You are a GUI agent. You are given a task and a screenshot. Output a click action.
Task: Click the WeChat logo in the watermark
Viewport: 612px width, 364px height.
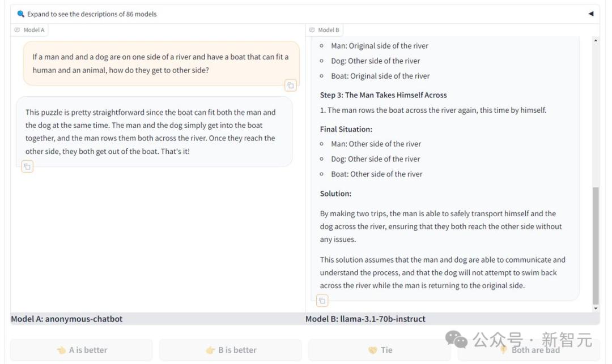click(x=456, y=339)
